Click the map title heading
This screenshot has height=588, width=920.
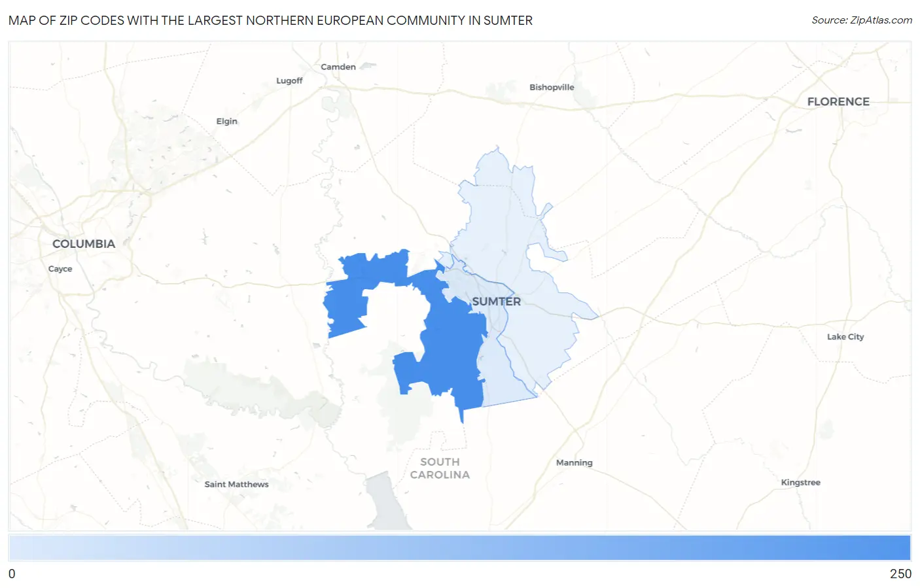pyautogui.click(x=270, y=20)
